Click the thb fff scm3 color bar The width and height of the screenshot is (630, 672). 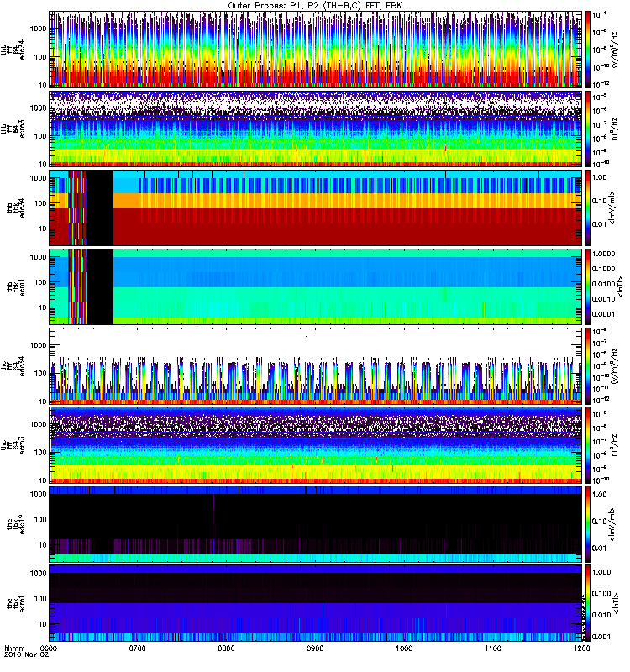click(x=588, y=129)
